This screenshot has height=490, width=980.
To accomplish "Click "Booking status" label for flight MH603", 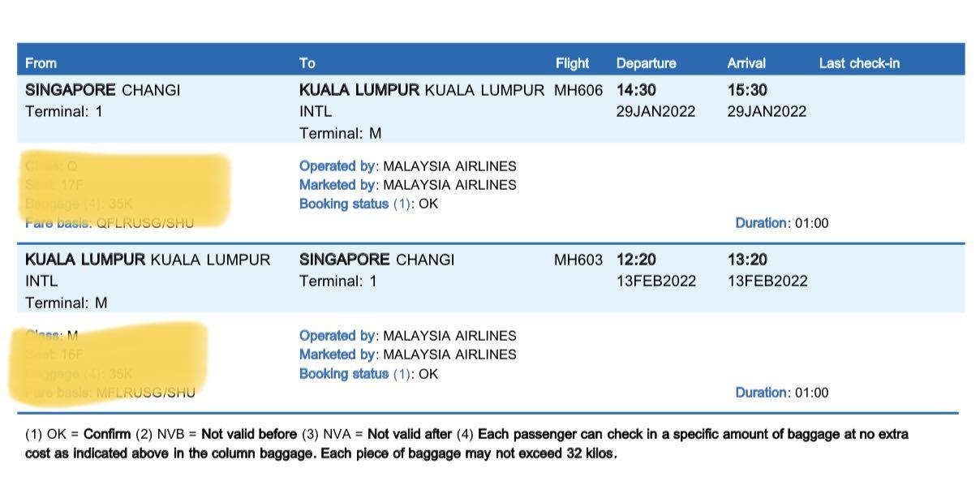I will click(344, 374).
